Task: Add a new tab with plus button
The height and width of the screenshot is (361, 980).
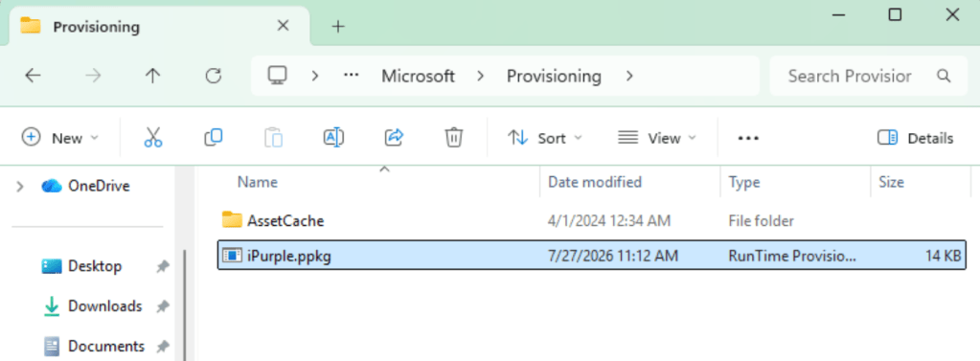Action: point(338,27)
